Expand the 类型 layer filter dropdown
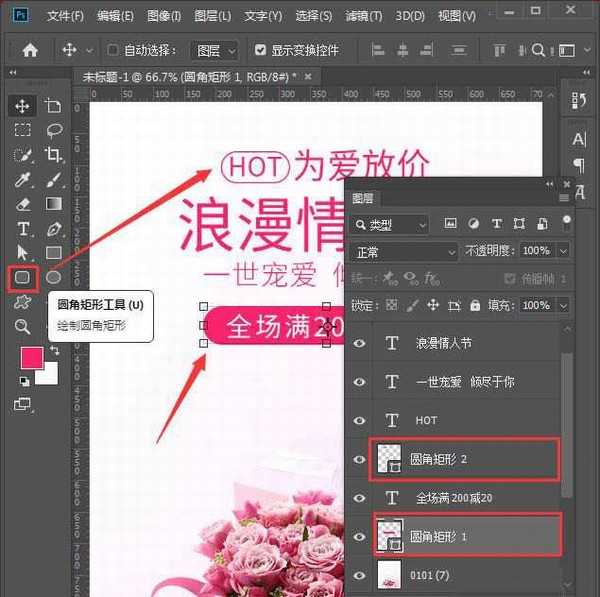The height and width of the screenshot is (597, 600). (391, 224)
